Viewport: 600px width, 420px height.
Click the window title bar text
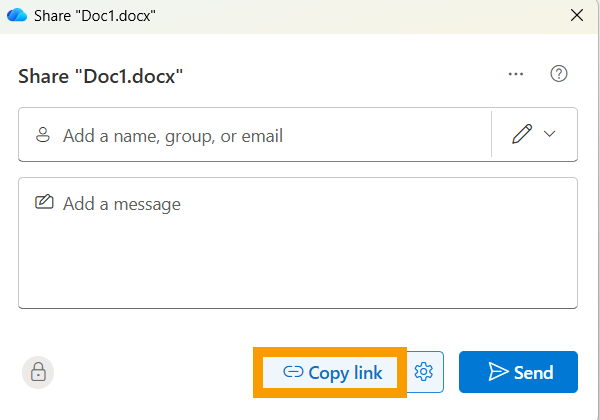click(x=96, y=15)
